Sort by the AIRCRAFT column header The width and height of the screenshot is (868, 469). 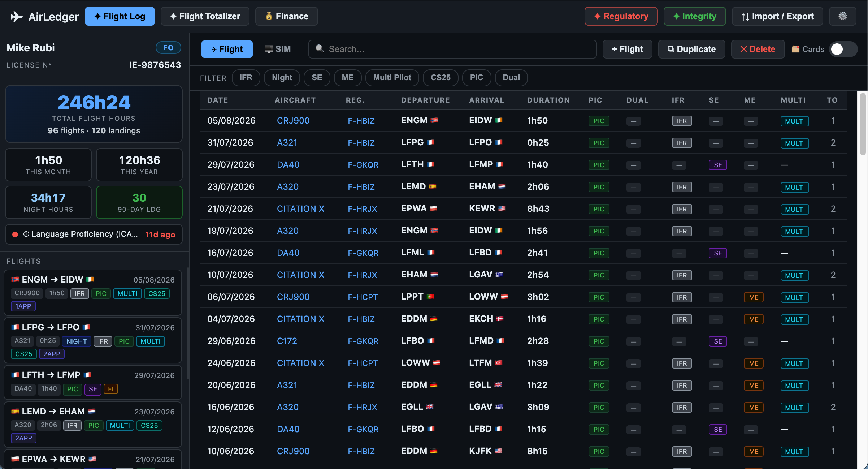(x=295, y=100)
